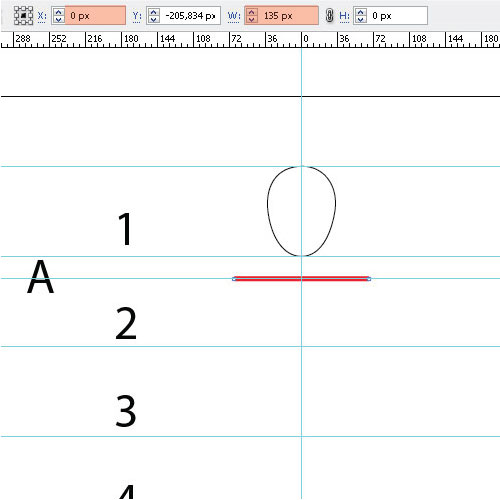Click the left anchor point of red line
Viewport: 500px width, 500px height.
click(x=234, y=279)
